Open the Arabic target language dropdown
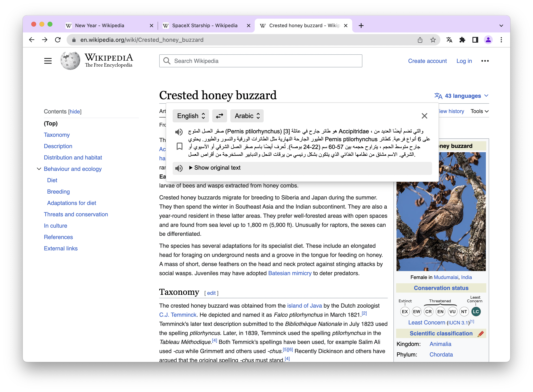The image size is (533, 392). coord(247,116)
